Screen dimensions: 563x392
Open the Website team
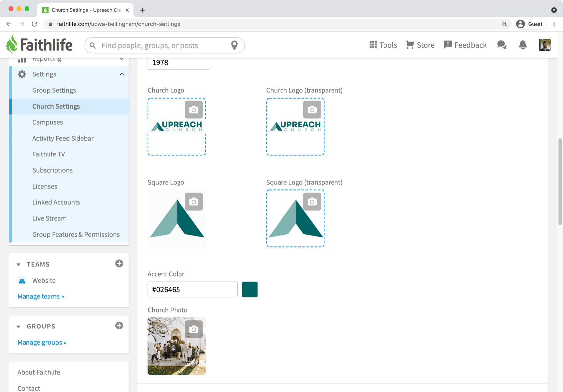point(44,281)
